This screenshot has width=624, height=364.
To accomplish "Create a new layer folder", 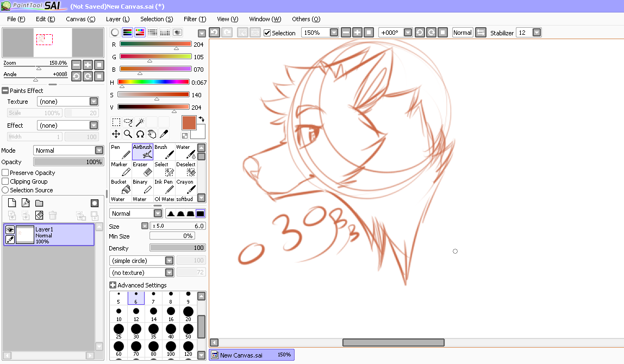I will tap(39, 203).
